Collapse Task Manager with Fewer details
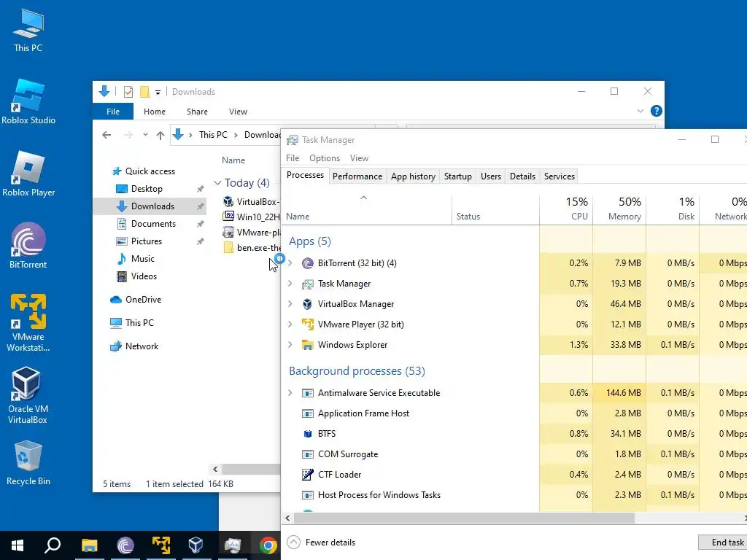 [x=321, y=542]
